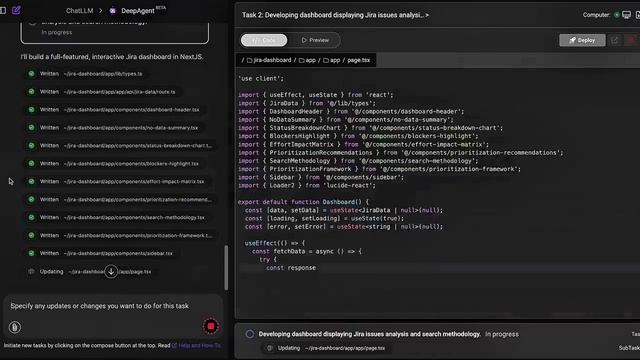This screenshot has height=360, width=640.
Task: Open the ChatLLM breadcrumb link
Action: (x=80, y=11)
